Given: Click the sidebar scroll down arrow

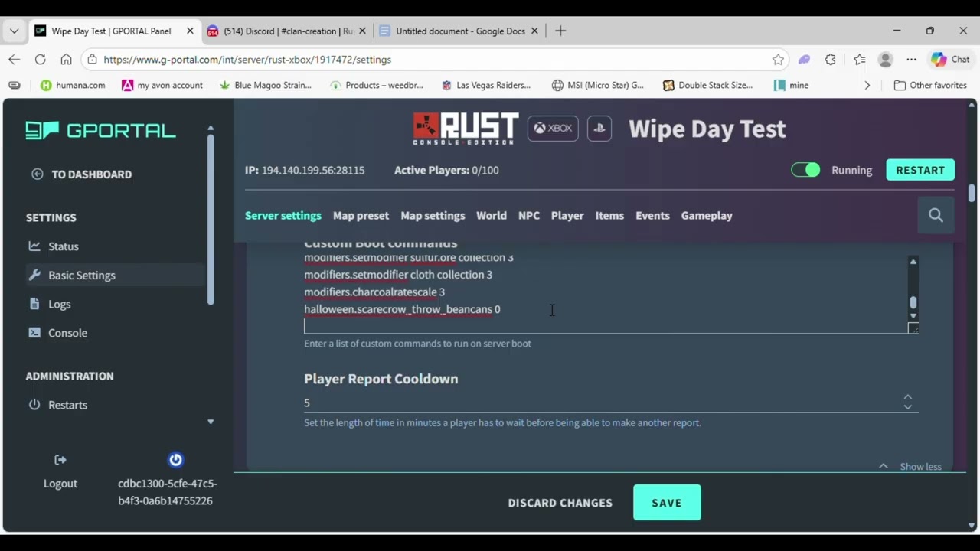Looking at the screenshot, I should (x=211, y=422).
